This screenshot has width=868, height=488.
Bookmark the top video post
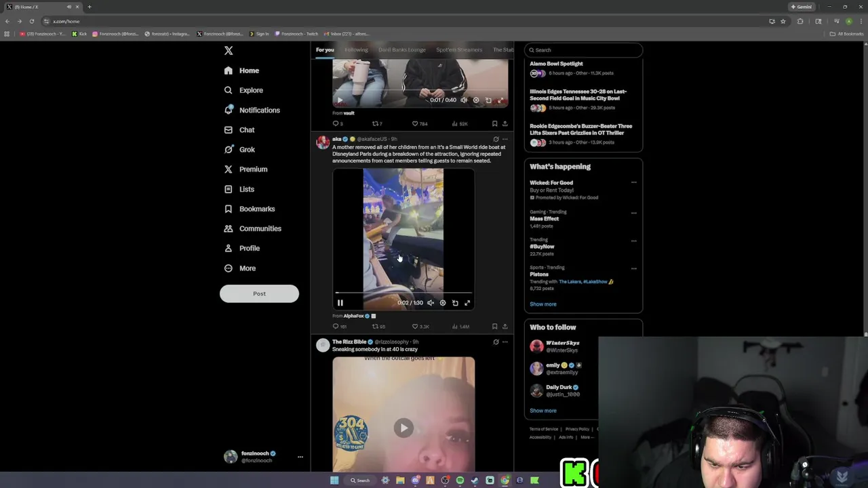(x=494, y=124)
